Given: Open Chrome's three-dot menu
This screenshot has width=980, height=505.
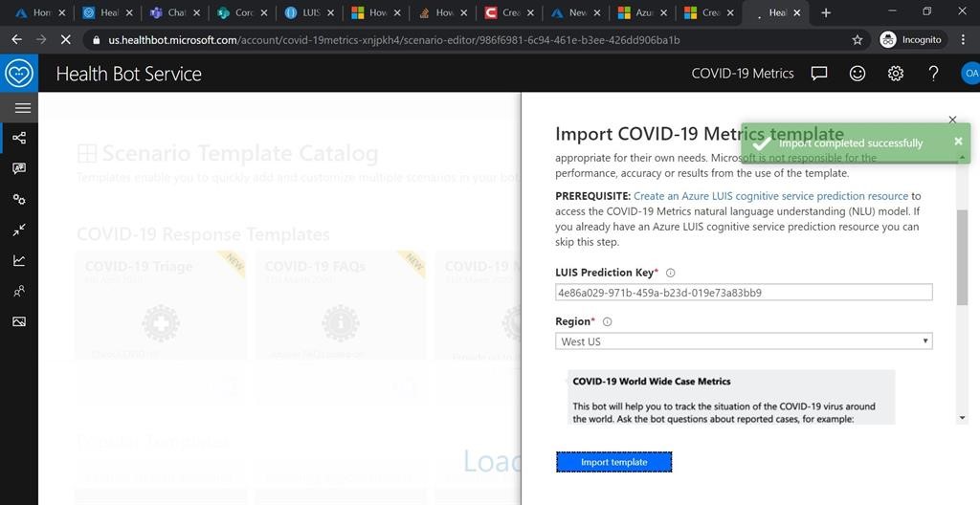Looking at the screenshot, I should (963, 40).
